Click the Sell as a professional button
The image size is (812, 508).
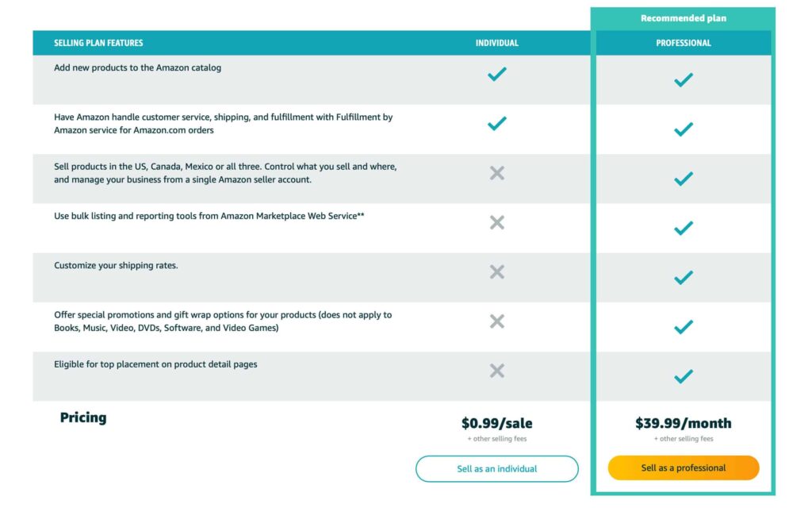(683, 468)
